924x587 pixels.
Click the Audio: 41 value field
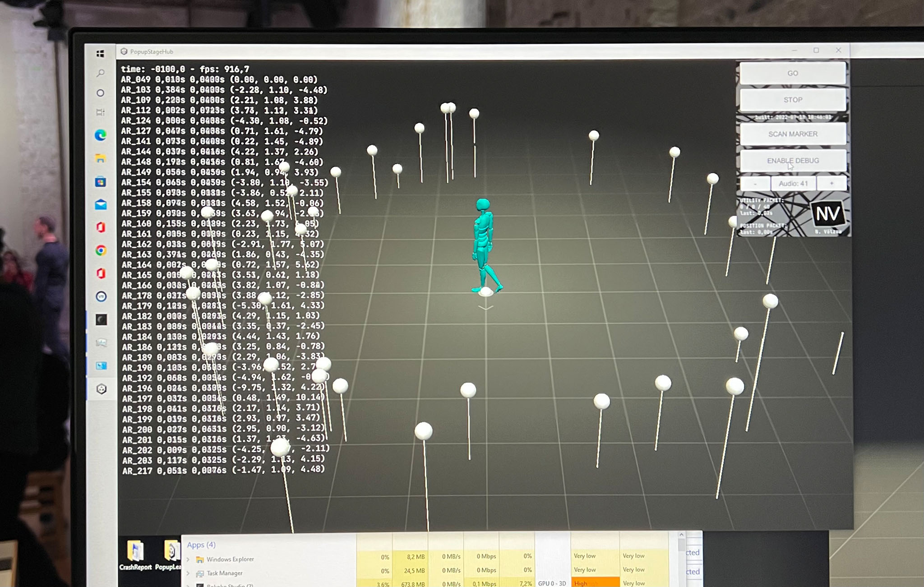pos(793,184)
